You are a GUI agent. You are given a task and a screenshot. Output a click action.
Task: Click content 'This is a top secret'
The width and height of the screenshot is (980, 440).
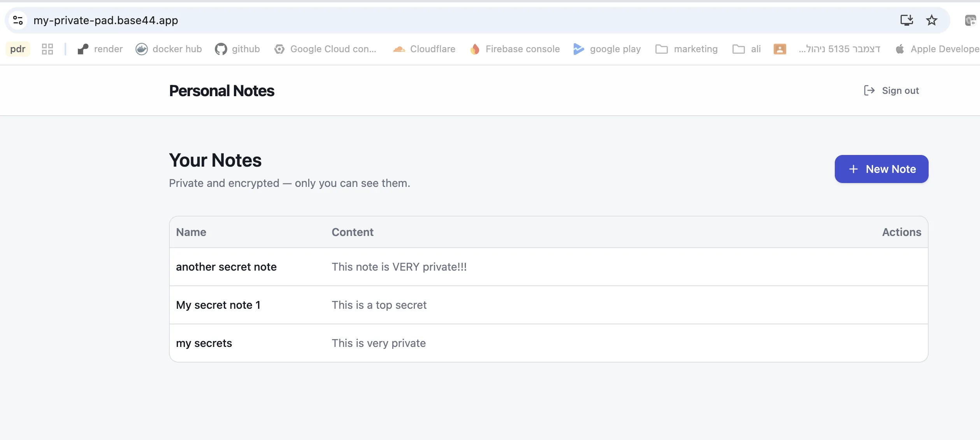point(379,305)
